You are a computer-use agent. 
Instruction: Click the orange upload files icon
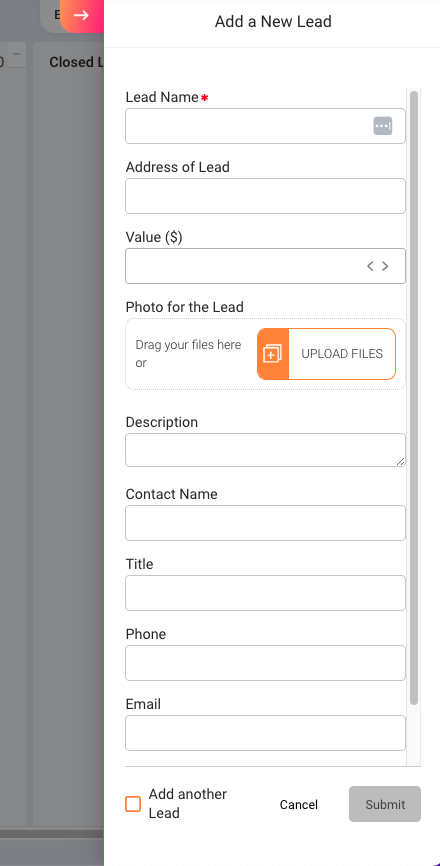click(x=273, y=354)
